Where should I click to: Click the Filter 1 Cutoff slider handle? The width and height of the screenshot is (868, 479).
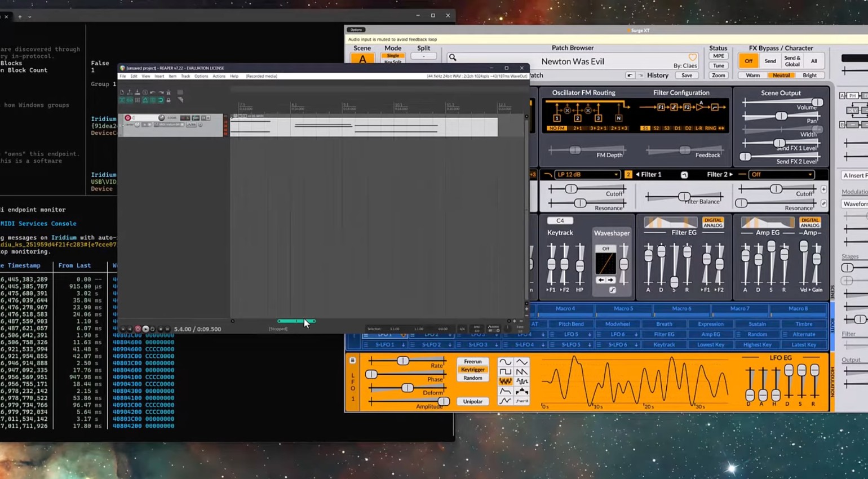click(571, 189)
